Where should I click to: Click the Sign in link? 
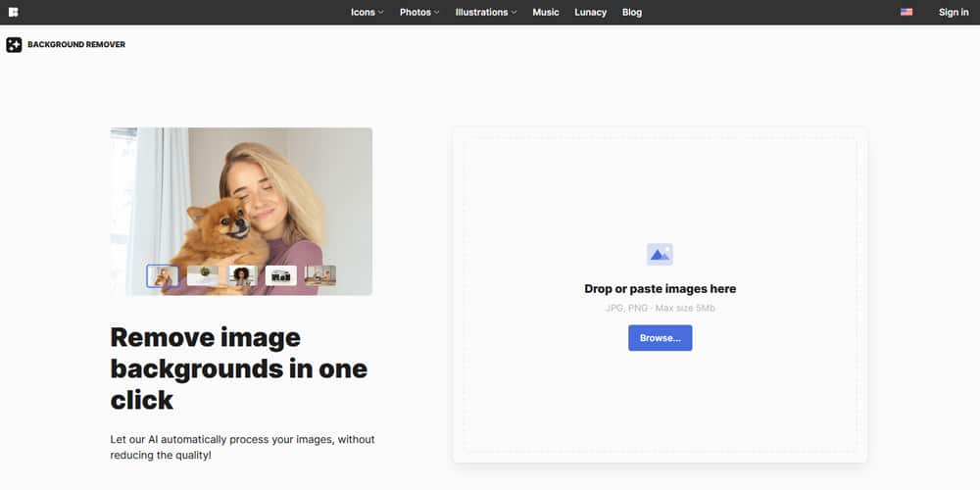pos(954,12)
